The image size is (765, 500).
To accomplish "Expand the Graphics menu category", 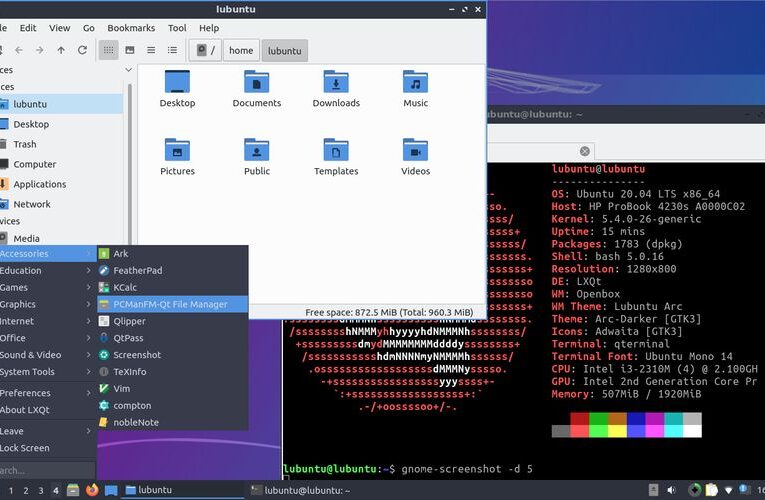I will coord(47,304).
